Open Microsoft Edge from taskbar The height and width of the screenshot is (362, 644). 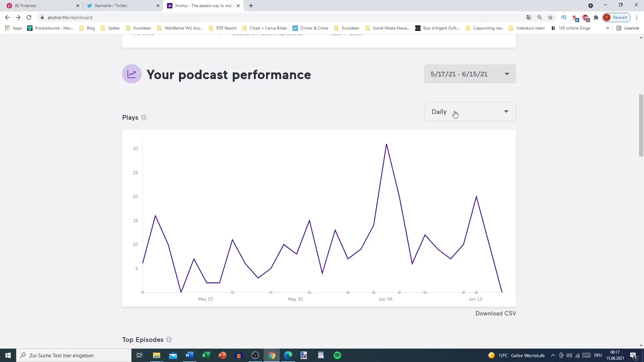point(288,355)
